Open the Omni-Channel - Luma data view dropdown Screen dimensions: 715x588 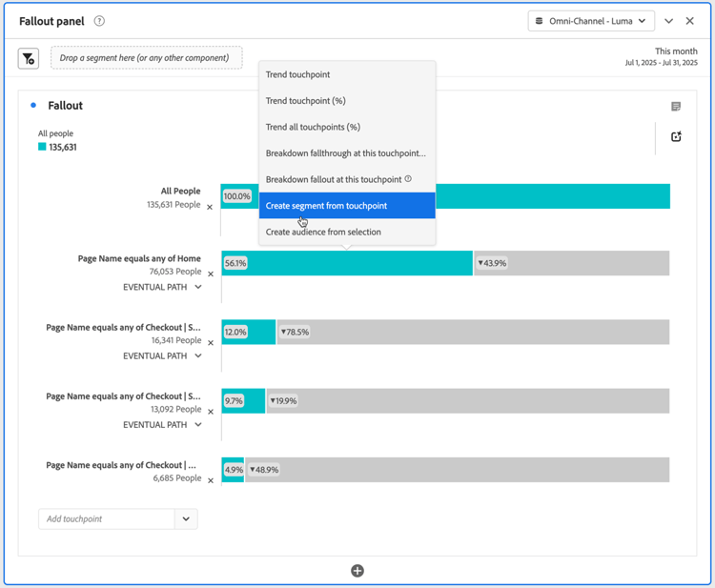pyautogui.click(x=591, y=21)
